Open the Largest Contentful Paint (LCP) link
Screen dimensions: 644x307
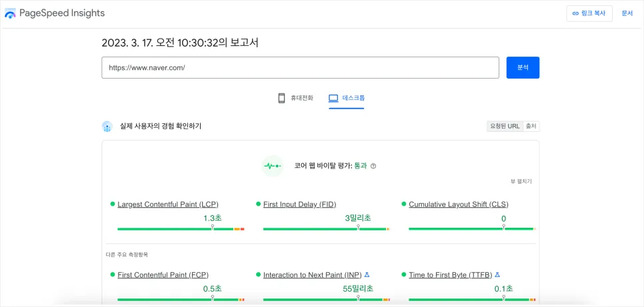[168, 204]
